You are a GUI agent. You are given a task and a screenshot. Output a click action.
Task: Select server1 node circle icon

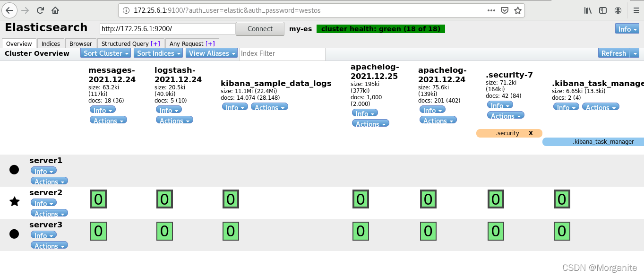tap(14, 169)
